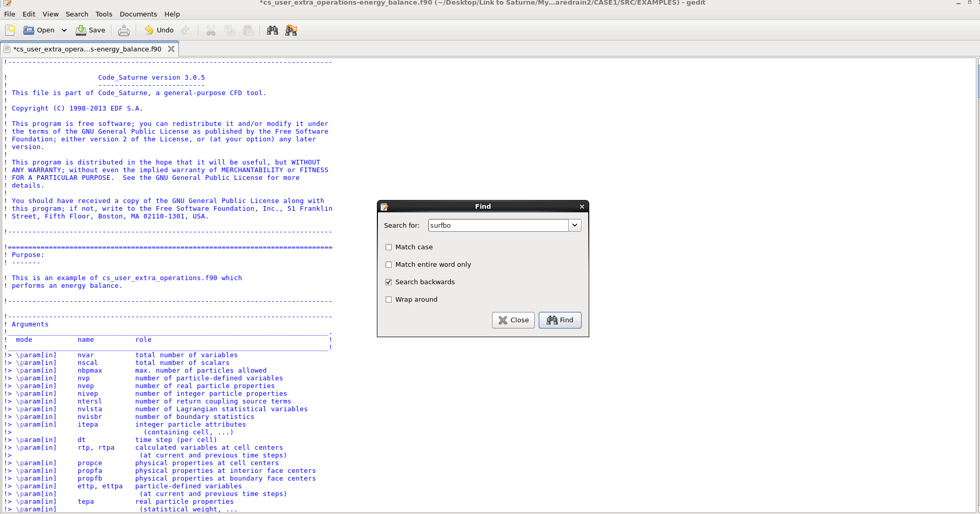Check Match entire word only
The image size is (980, 514).
click(x=389, y=265)
